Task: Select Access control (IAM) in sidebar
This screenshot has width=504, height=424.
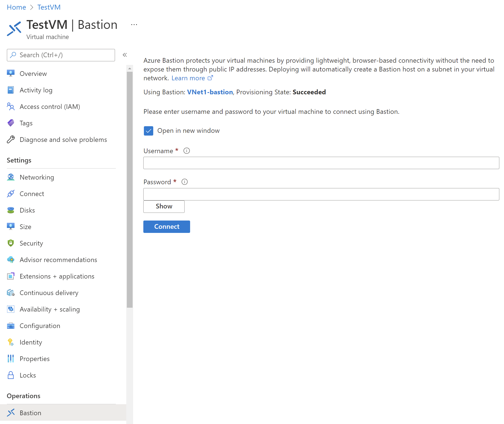Action: click(50, 107)
